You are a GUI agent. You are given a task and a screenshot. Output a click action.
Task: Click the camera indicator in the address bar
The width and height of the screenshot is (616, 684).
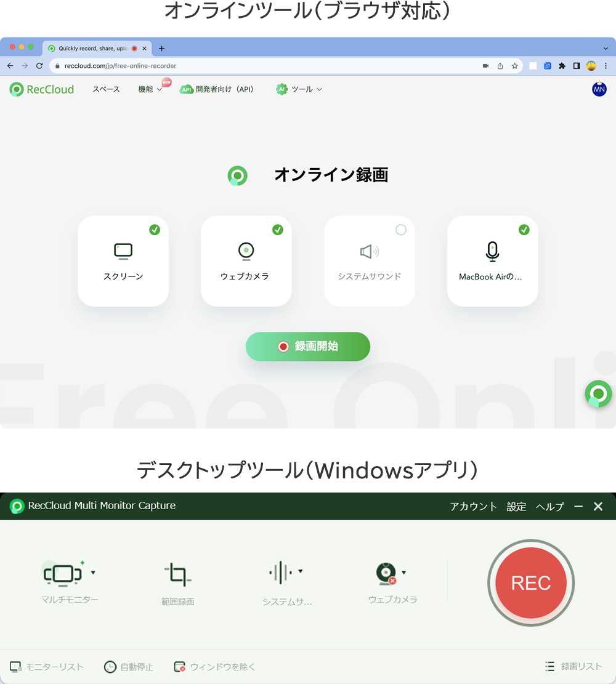coord(485,66)
